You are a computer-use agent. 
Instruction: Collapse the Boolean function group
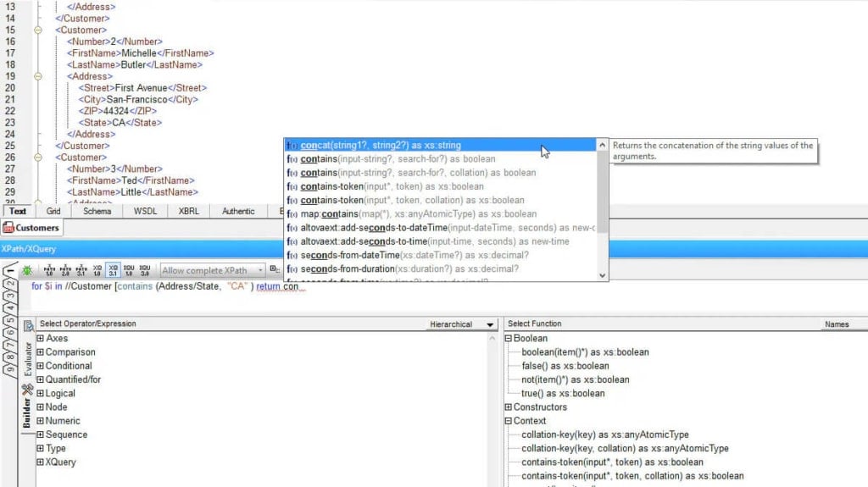pyautogui.click(x=509, y=339)
